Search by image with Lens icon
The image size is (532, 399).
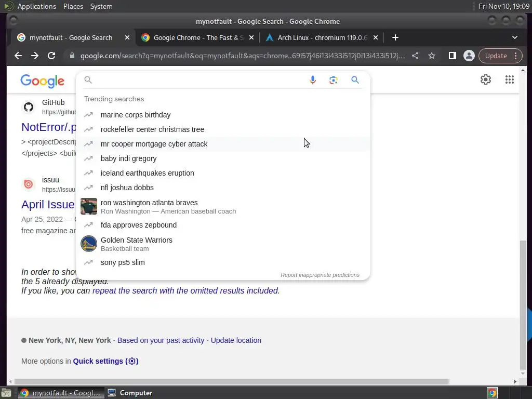pos(333,80)
